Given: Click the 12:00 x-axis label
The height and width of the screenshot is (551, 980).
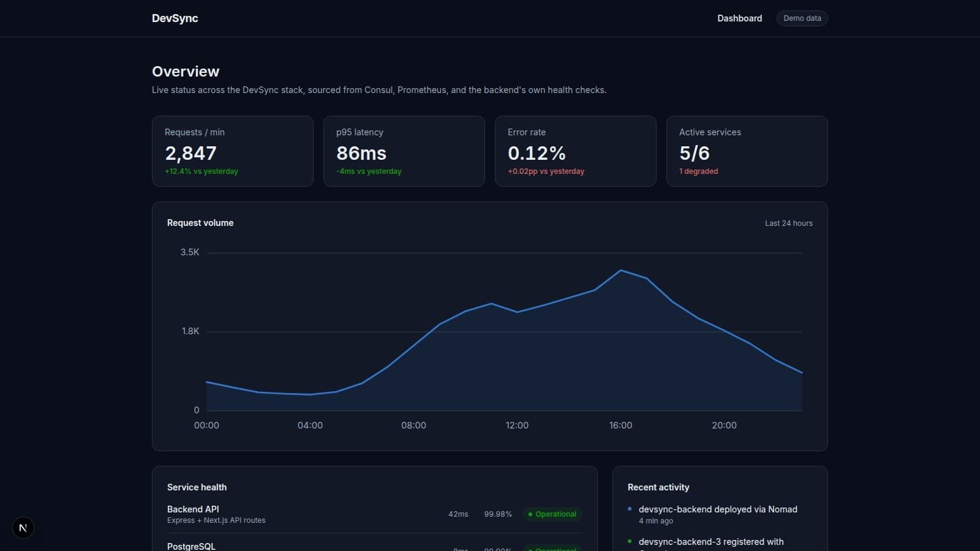Looking at the screenshot, I should 517,425.
